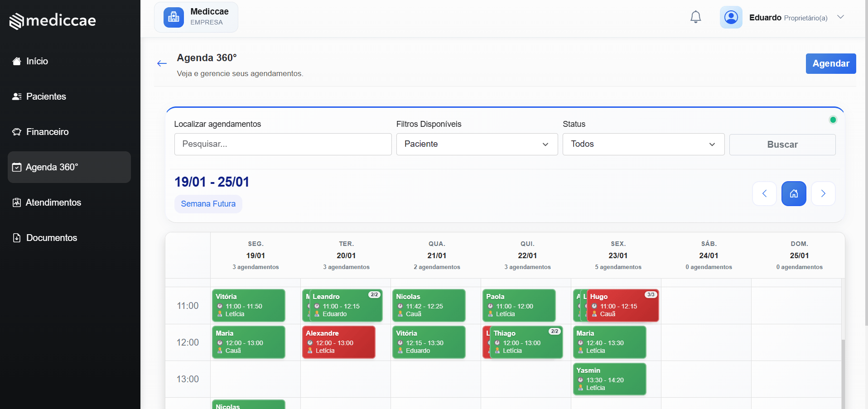
Task: Click the Pesquisar search field
Action: tap(283, 144)
